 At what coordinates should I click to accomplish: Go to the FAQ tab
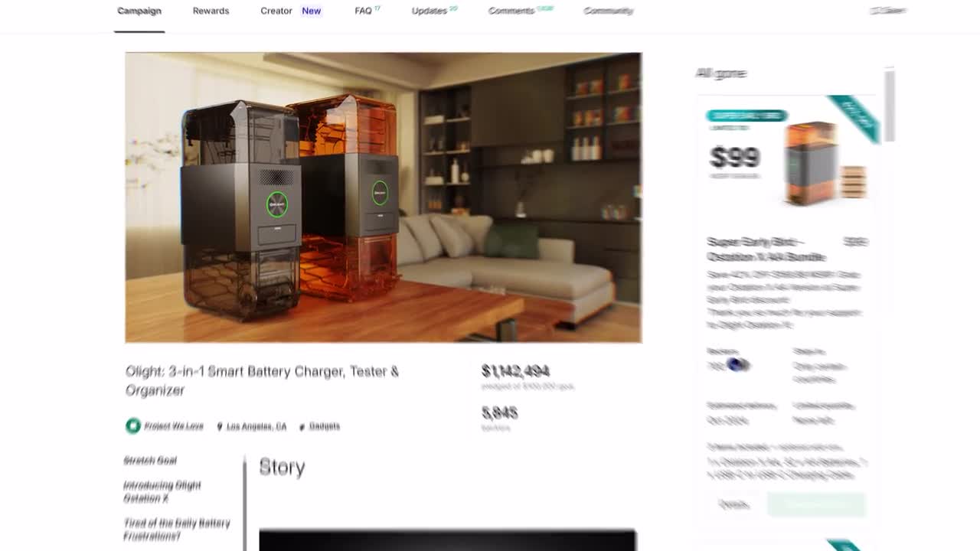[367, 11]
